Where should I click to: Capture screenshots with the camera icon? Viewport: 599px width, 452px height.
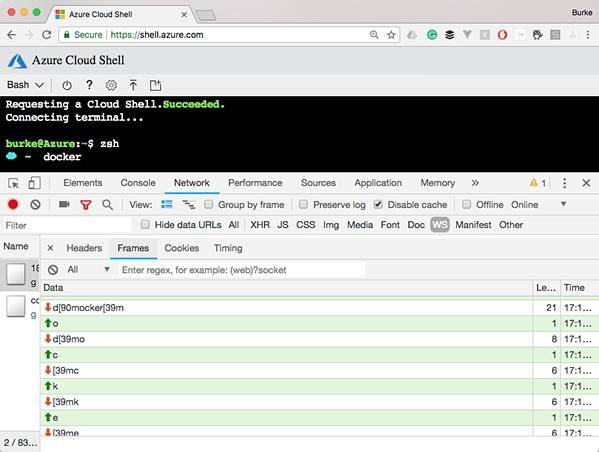64,204
